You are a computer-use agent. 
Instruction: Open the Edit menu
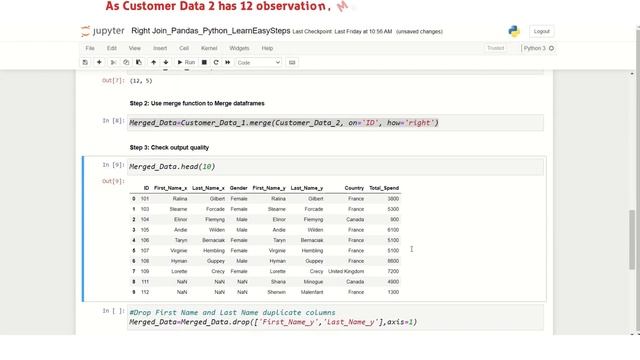tap(111, 48)
